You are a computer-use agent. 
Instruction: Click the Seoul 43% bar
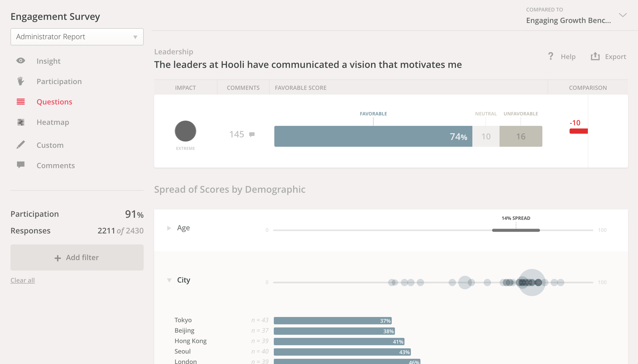[x=342, y=352]
